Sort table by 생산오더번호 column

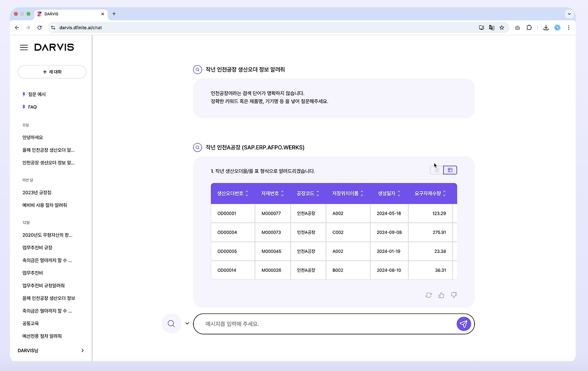[247, 194]
